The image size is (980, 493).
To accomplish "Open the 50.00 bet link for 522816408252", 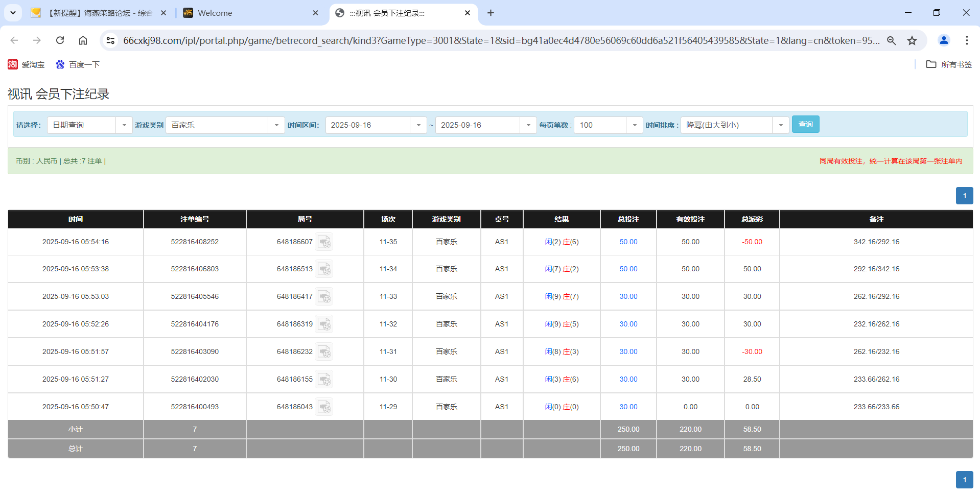I will (x=628, y=242).
